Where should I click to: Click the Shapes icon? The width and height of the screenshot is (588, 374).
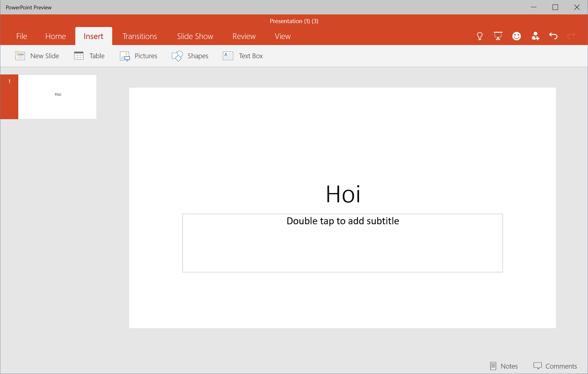[177, 56]
